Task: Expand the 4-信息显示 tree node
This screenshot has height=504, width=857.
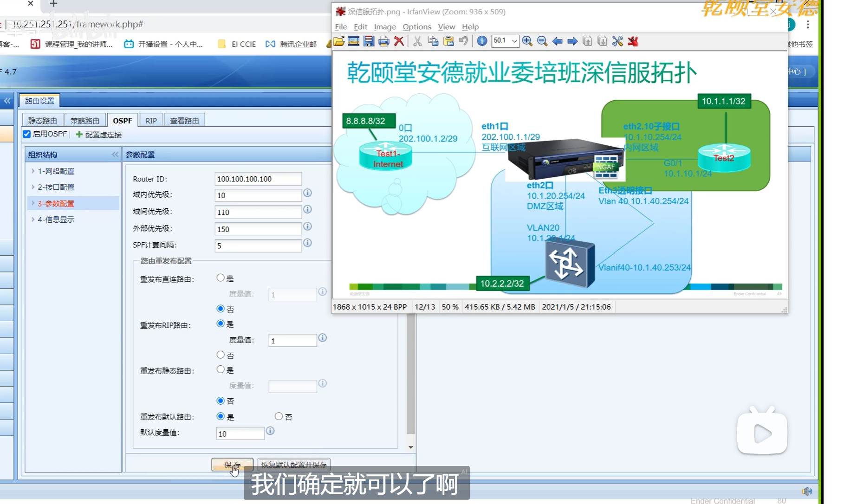Action: pyautogui.click(x=33, y=219)
